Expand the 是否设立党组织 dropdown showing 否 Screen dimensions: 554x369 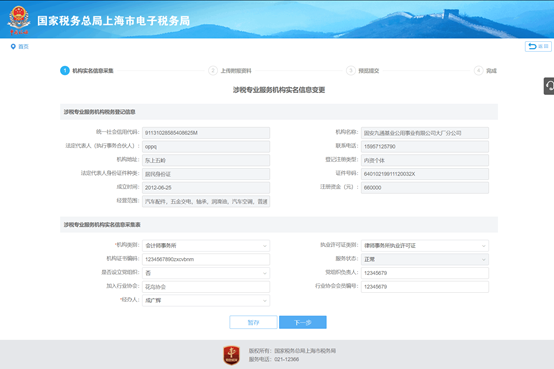tap(206, 273)
